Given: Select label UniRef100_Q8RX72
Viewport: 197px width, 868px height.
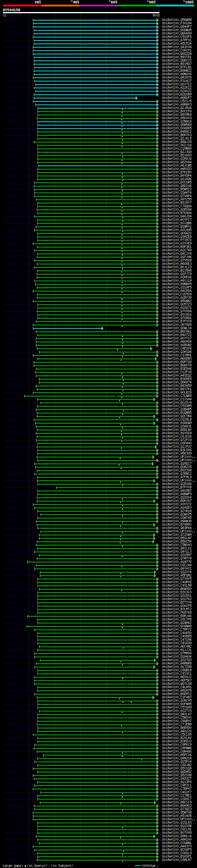Looking at the screenshot, I should pyautogui.click(x=177, y=61).
